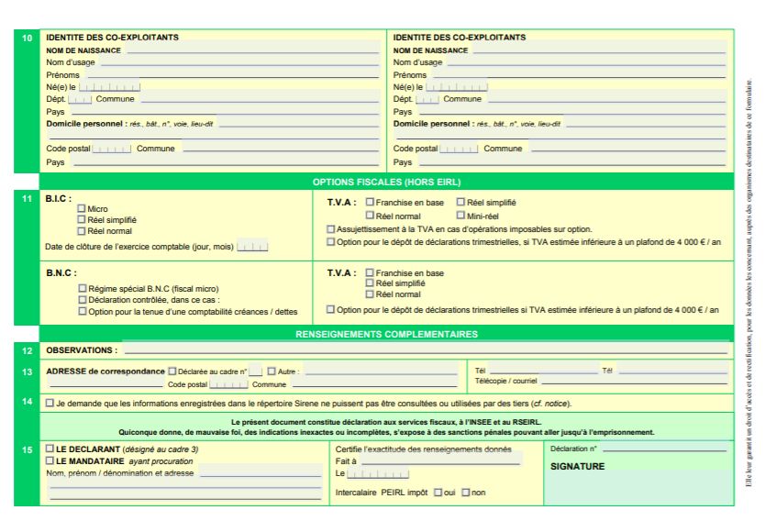Tick the Sirene non-consultation request checkbox
The image size is (765, 532).
tap(50, 403)
